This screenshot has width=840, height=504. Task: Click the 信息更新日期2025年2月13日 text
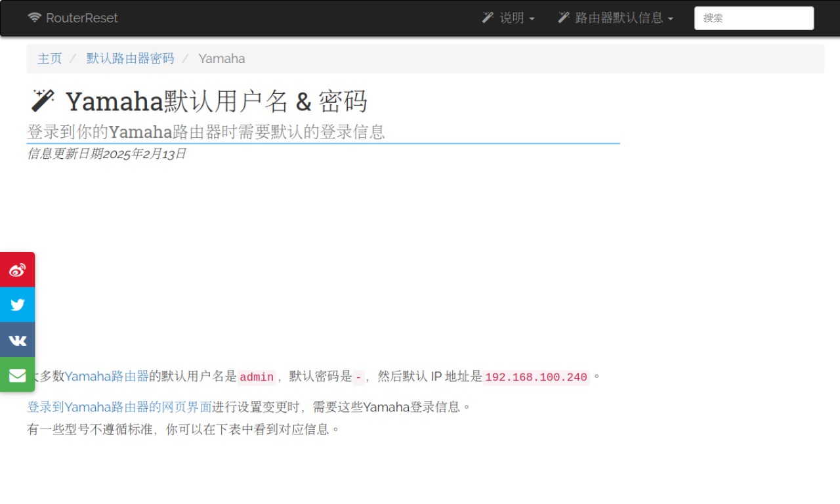click(107, 154)
